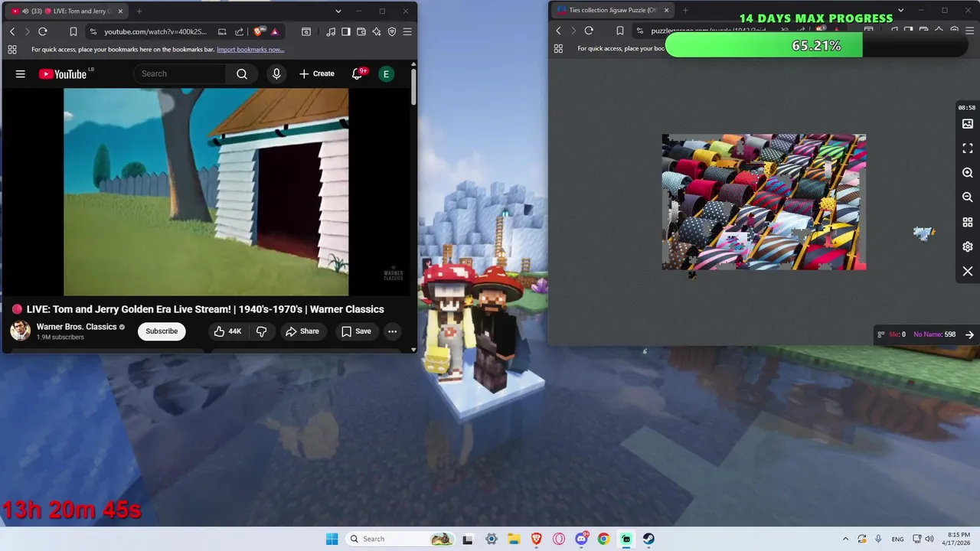Click the youtube.com address bar URL
Screen dimensions: 980x551
155,31
